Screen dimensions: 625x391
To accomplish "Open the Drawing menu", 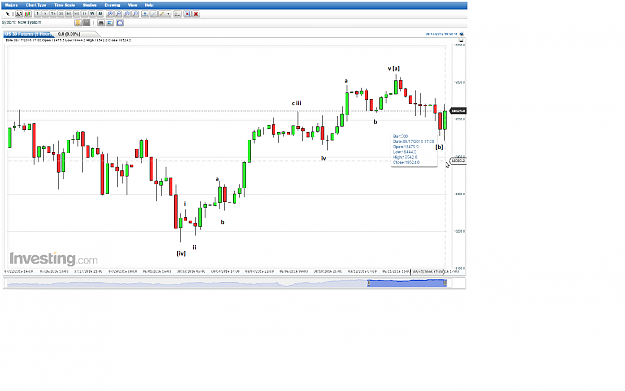I will (x=112, y=5).
